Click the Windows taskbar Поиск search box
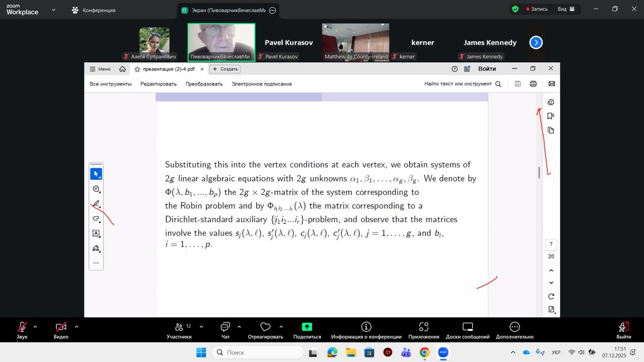 pyautogui.click(x=258, y=352)
